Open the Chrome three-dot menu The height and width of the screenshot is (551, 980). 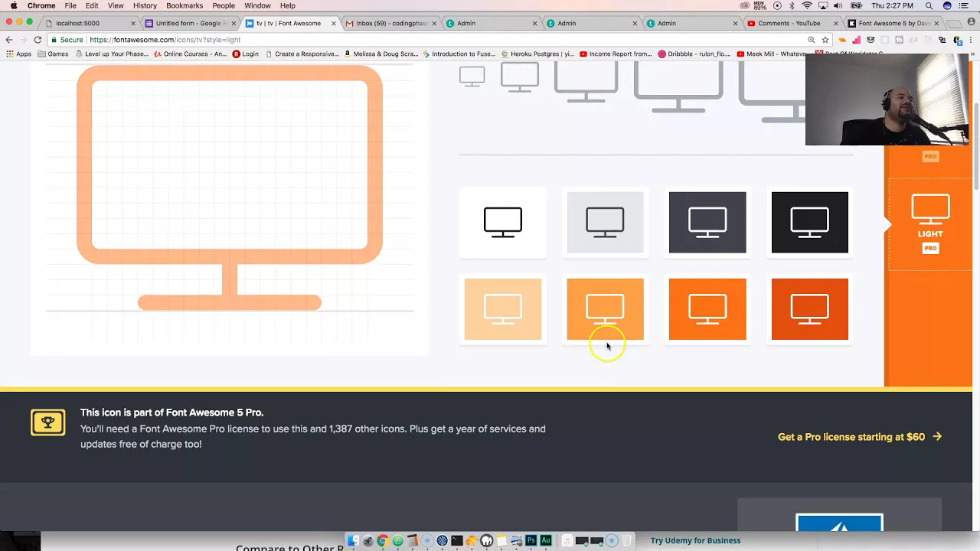pyautogui.click(x=970, y=40)
